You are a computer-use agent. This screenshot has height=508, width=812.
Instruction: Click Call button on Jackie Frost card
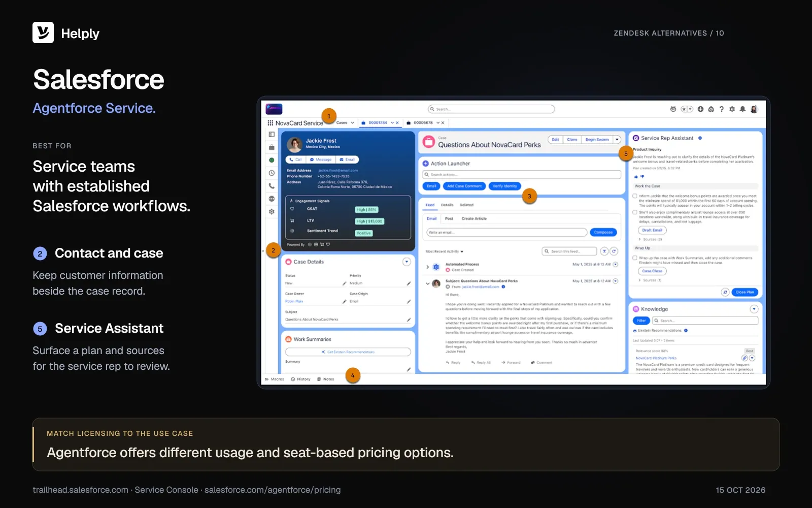(x=296, y=160)
